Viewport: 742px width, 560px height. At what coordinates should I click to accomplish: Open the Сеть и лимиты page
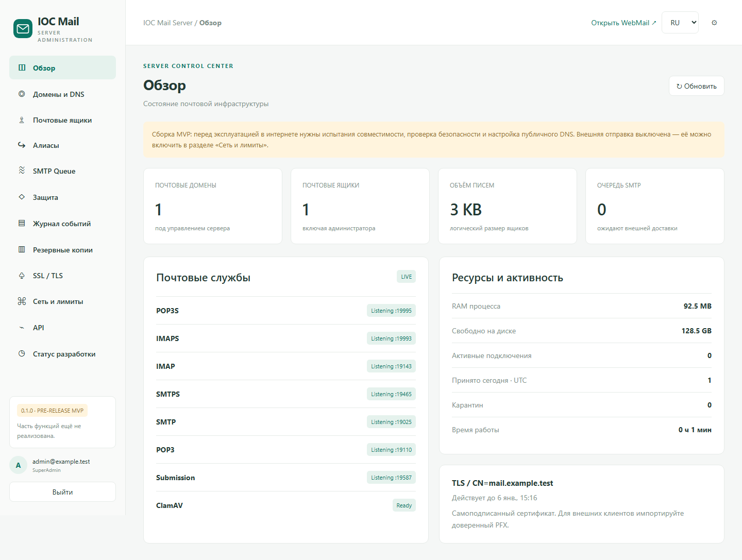62,301
